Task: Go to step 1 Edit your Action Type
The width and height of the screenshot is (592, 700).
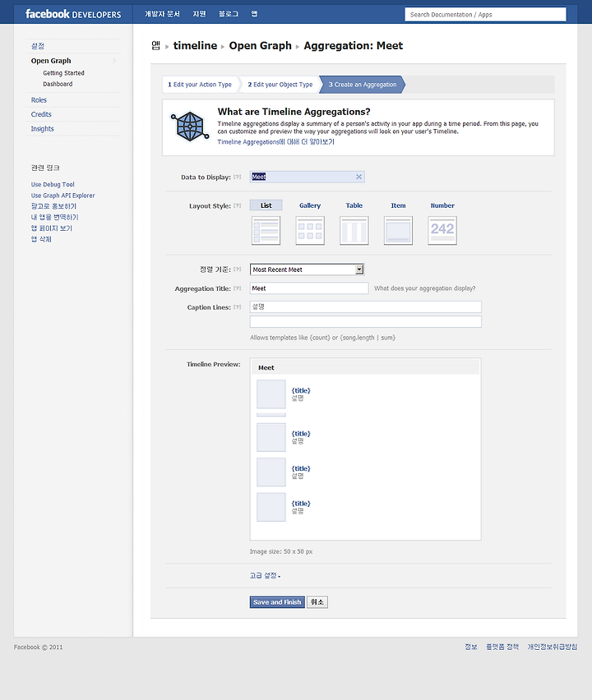Action: tap(200, 85)
